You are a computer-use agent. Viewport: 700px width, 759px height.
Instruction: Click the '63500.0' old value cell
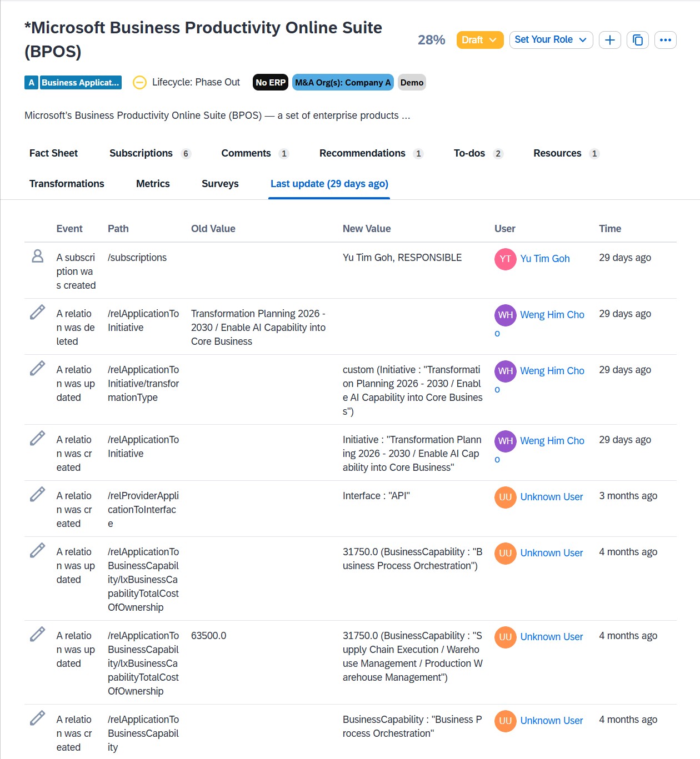[209, 636]
